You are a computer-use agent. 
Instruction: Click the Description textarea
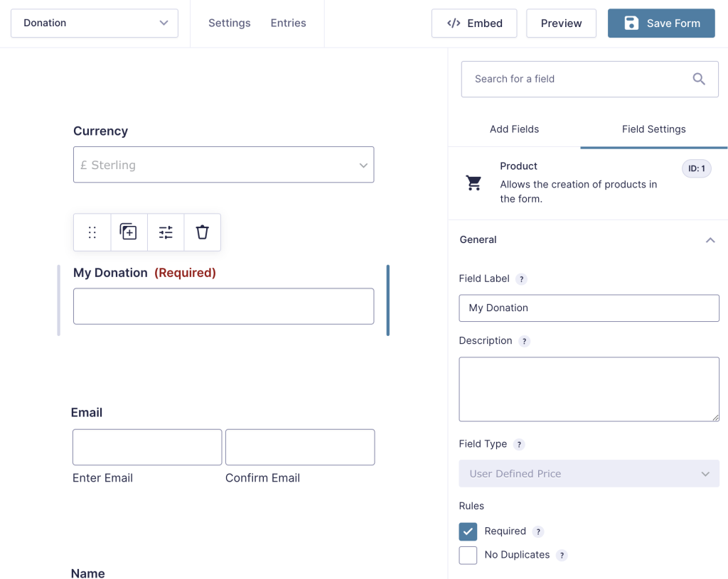589,389
